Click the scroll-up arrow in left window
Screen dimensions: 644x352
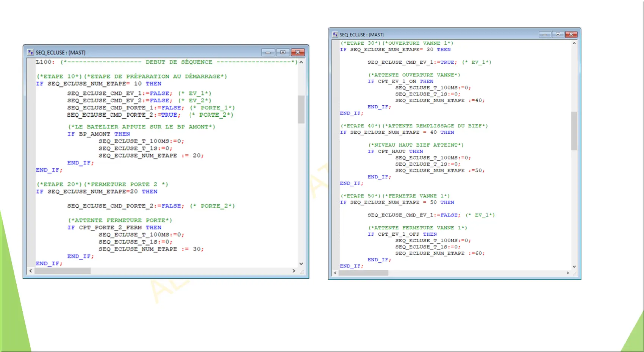click(301, 62)
